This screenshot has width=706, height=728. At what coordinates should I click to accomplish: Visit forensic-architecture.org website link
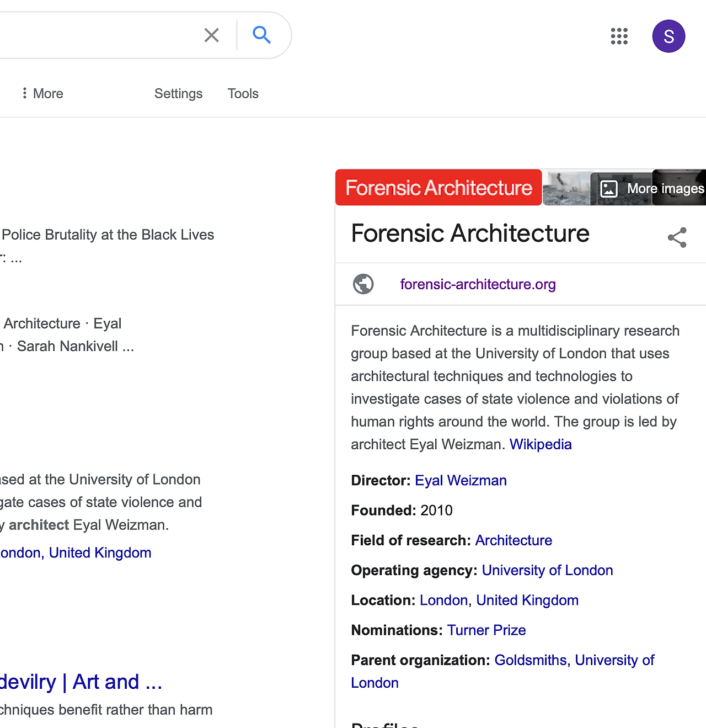coord(478,284)
